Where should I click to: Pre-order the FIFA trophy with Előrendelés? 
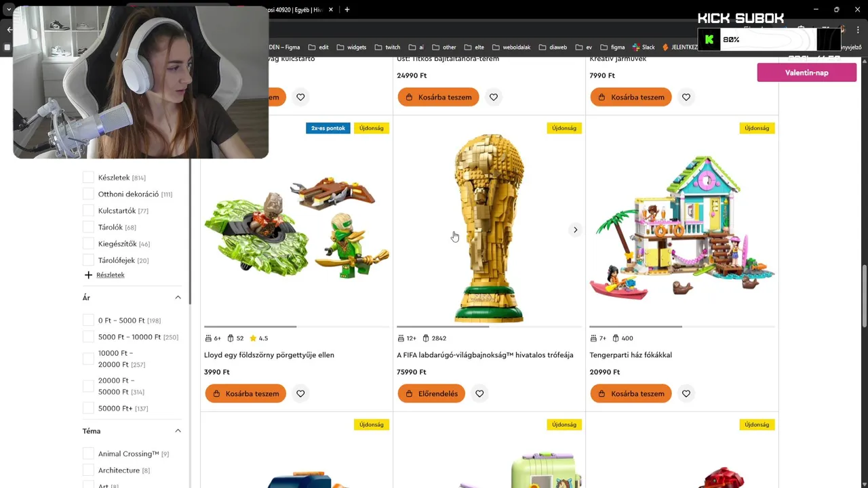pos(431,394)
